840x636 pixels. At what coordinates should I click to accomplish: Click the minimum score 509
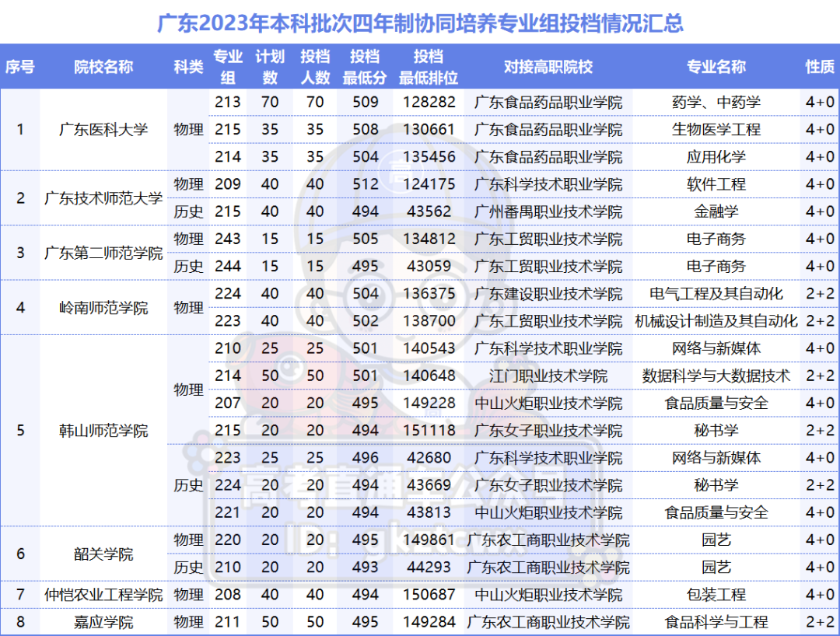coord(366,103)
